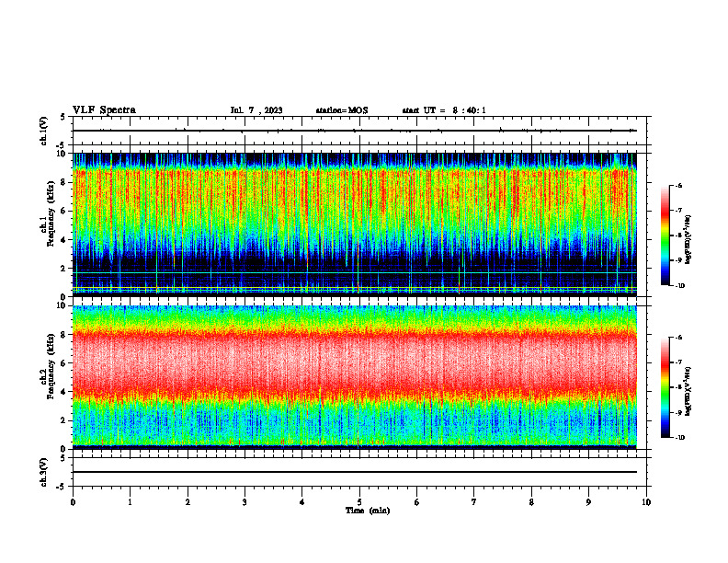Click the ch.1 spectrogram color scale bar
The height and width of the screenshot is (563, 728).
click(665, 236)
